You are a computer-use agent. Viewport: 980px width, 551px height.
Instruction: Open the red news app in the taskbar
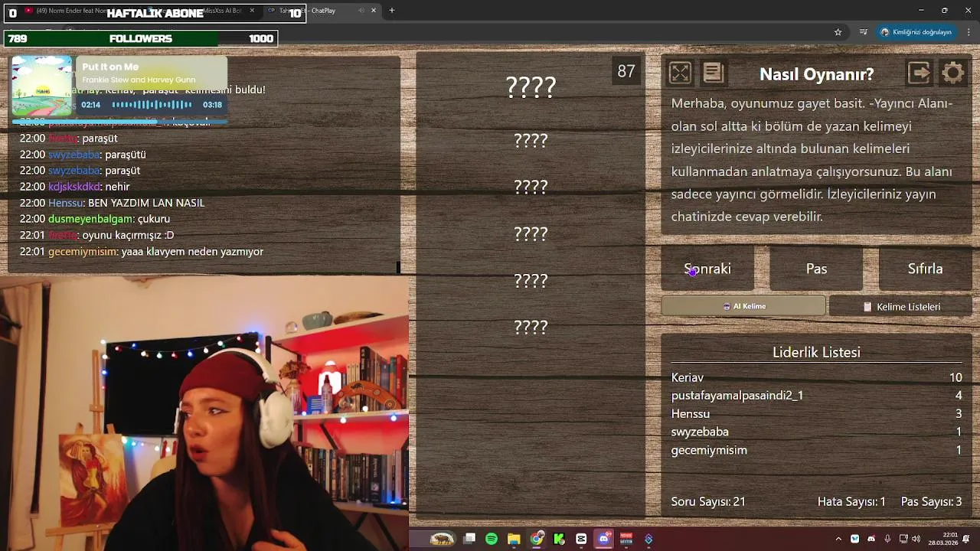pyautogui.click(x=626, y=539)
